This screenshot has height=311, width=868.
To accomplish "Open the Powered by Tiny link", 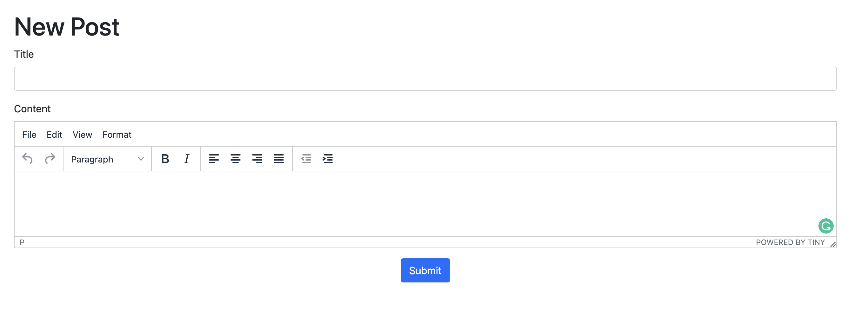I will pyautogui.click(x=790, y=242).
